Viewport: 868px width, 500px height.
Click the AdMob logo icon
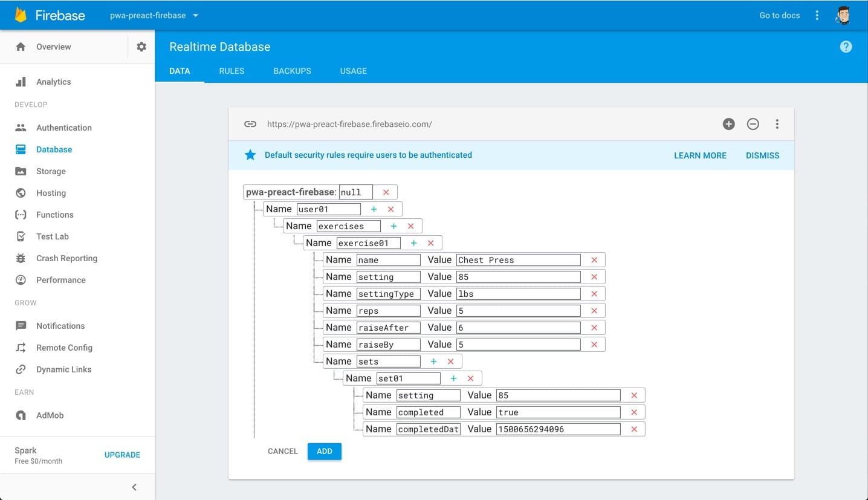click(x=21, y=415)
